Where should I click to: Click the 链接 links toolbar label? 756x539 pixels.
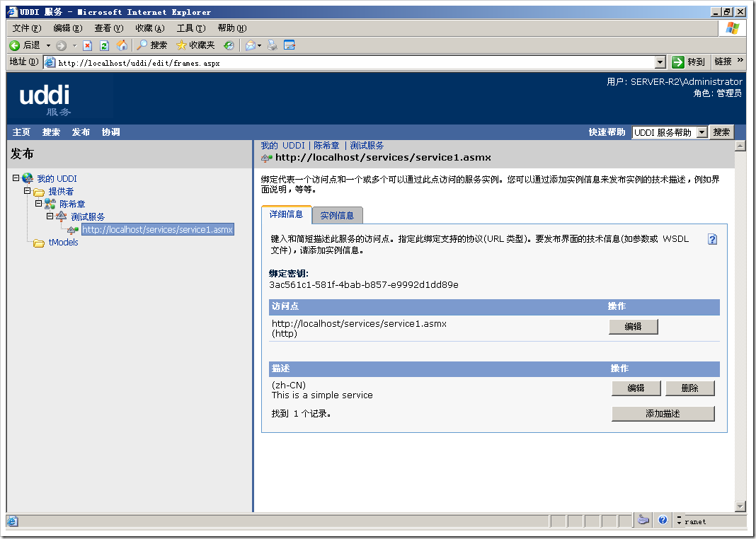click(x=723, y=61)
